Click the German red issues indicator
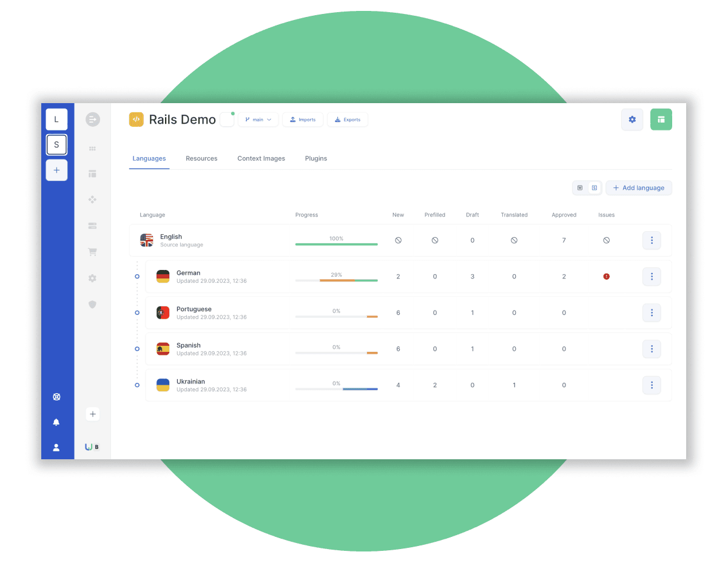Screen dimensions: 728x563 607,277
